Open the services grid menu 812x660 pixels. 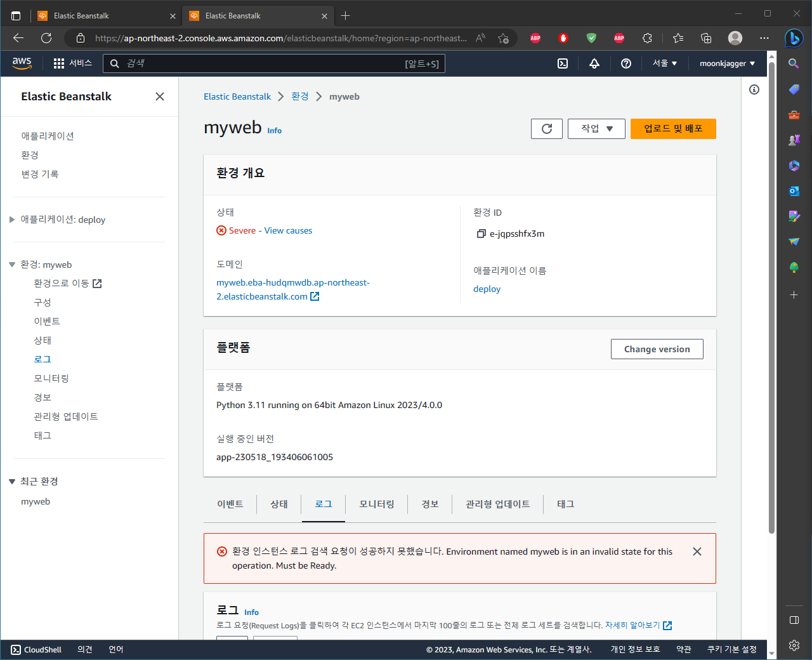click(x=59, y=63)
